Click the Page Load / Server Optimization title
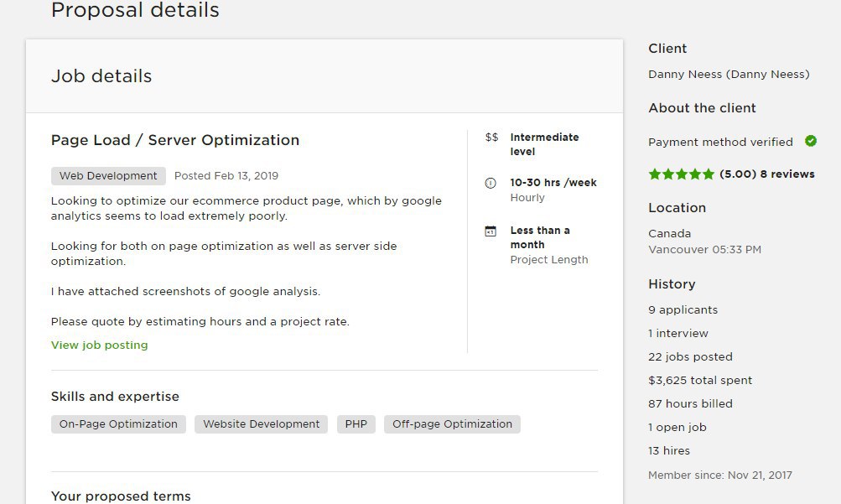Viewport: 841px width, 504px height. (x=175, y=140)
